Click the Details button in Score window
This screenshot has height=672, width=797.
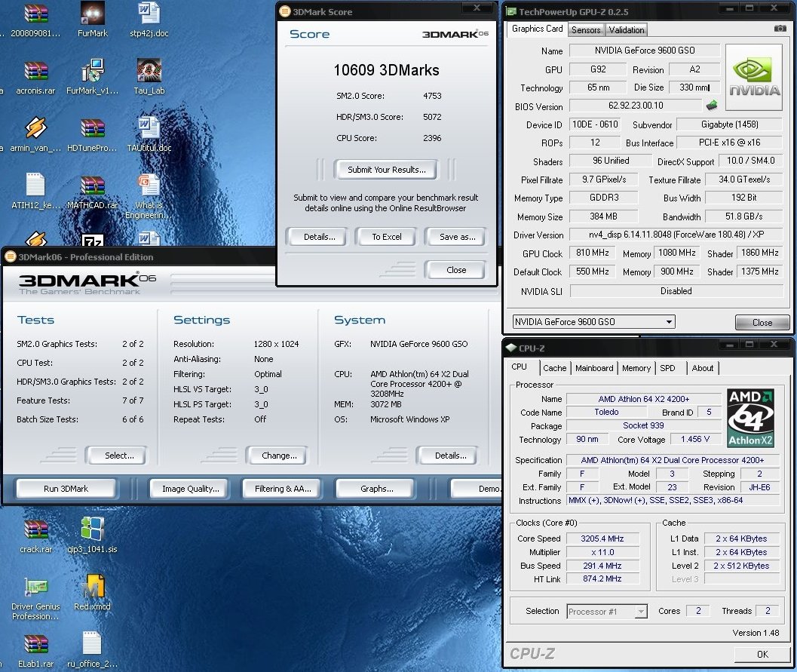[x=319, y=237]
